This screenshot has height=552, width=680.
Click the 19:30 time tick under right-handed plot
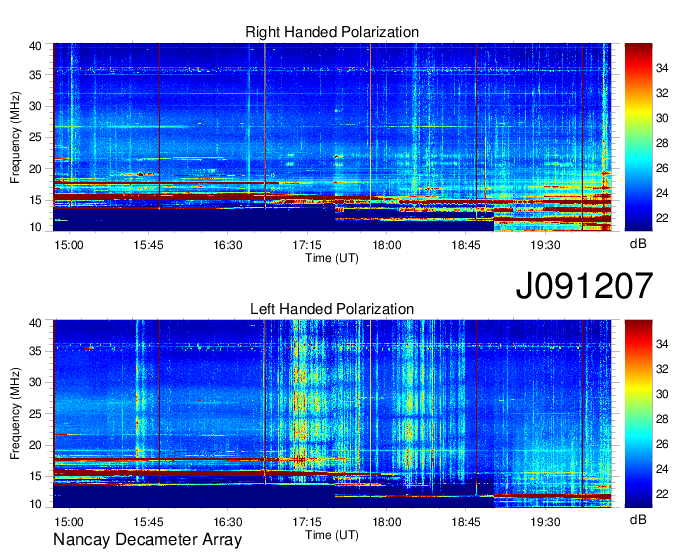(x=546, y=245)
